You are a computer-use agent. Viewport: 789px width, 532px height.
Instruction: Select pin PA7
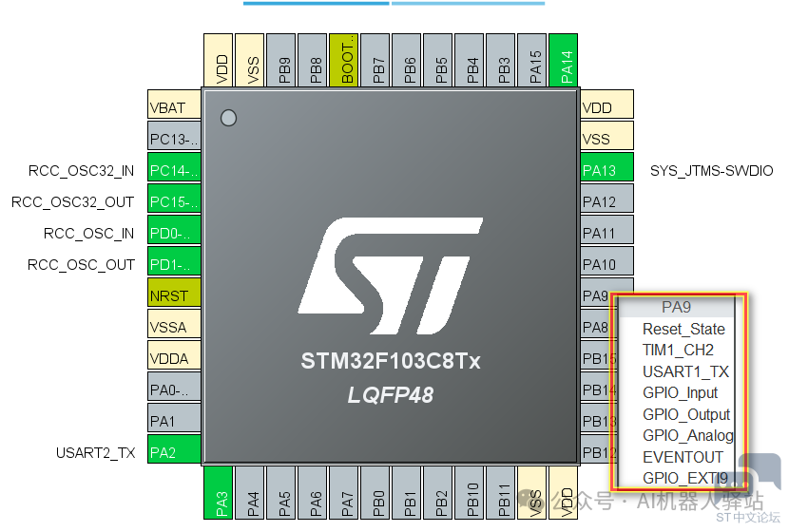tap(344, 493)
